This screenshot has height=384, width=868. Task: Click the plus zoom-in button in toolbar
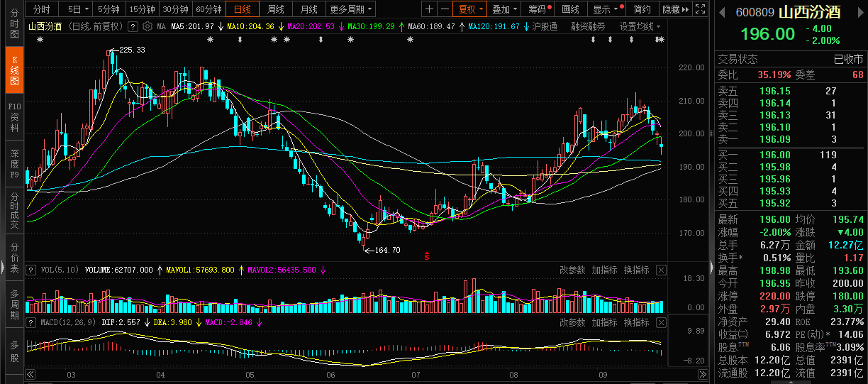(x=430, y=9)
